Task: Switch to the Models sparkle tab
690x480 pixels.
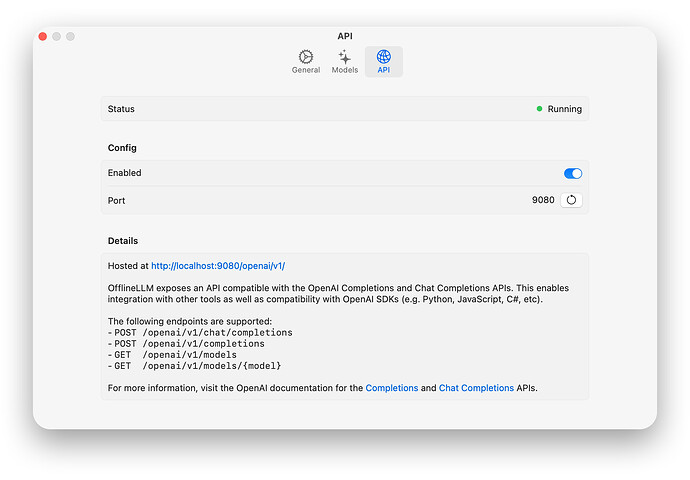Action: [x=345, y=61]
